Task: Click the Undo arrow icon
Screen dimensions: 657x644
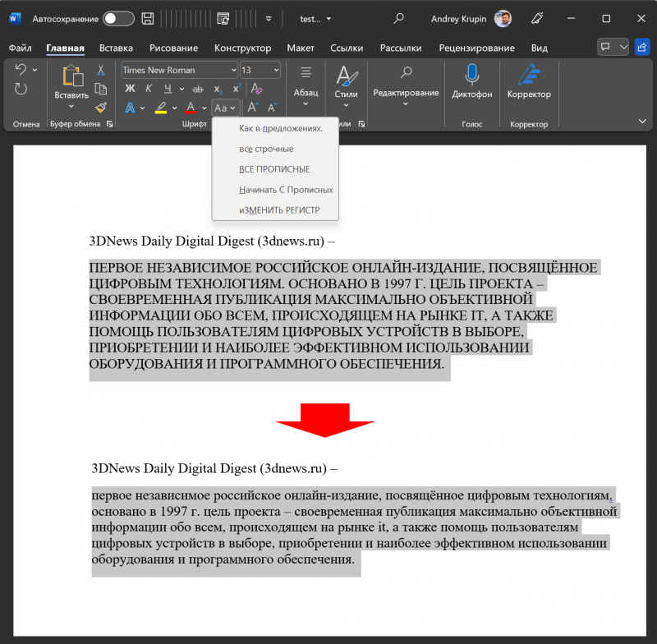Action: (x=21, y=70)
